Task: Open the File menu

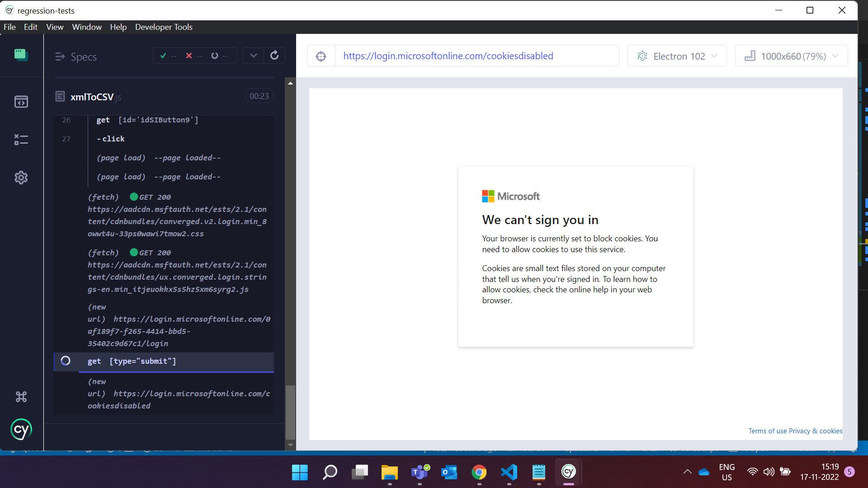Action: [9, 27]
